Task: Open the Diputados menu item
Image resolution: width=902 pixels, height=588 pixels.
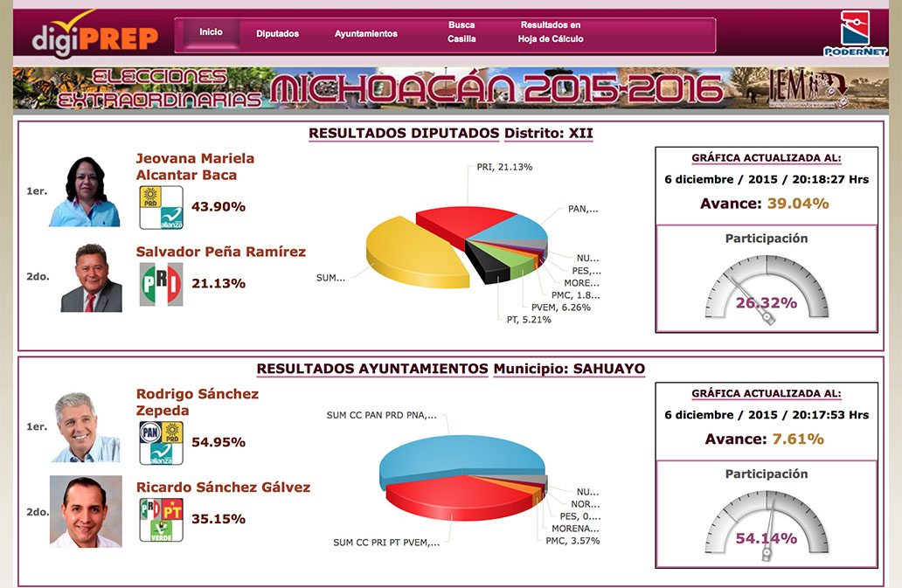Action: tap(277, 34)
